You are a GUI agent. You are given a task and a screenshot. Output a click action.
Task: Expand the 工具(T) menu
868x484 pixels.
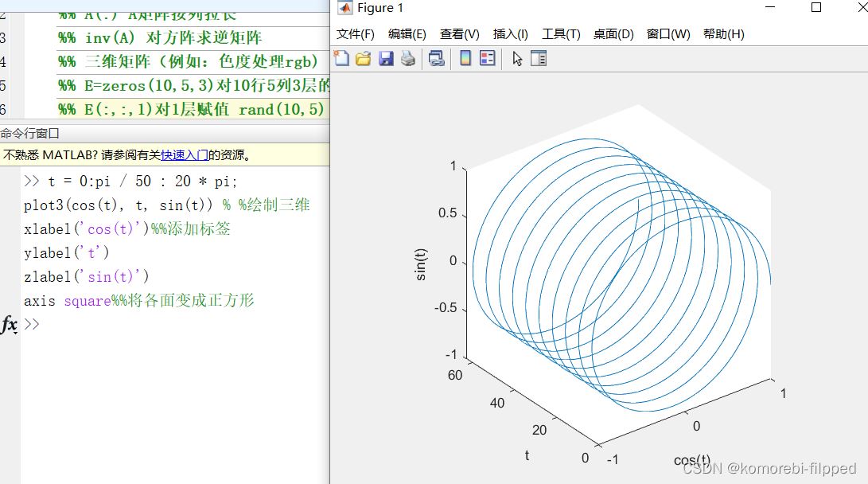(561, 34)
